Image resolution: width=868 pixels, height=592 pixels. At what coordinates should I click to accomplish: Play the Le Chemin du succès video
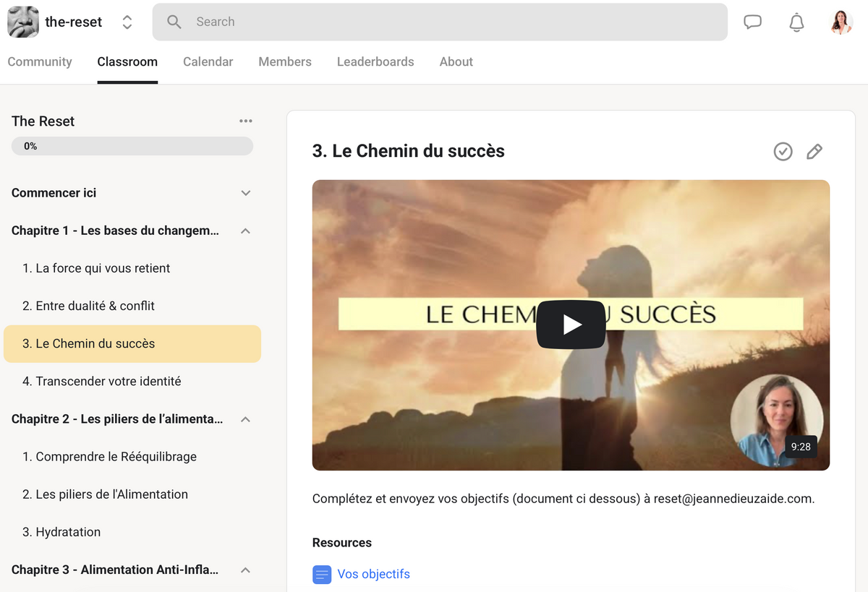(571, 325)
